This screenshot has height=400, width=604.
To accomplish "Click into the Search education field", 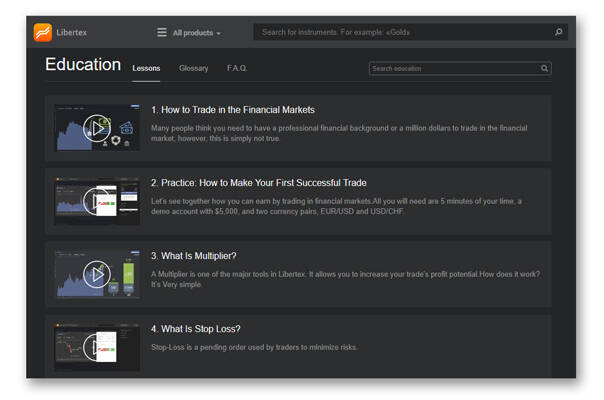I will pyautogui.click(x=460, y=69).
